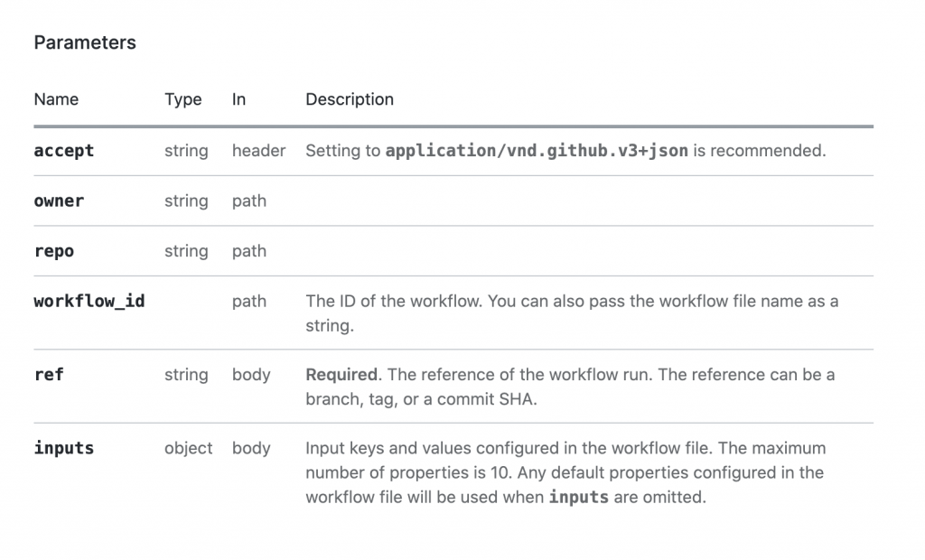
Task: Select the accept parameter name
Action: (x=64, y=151)
